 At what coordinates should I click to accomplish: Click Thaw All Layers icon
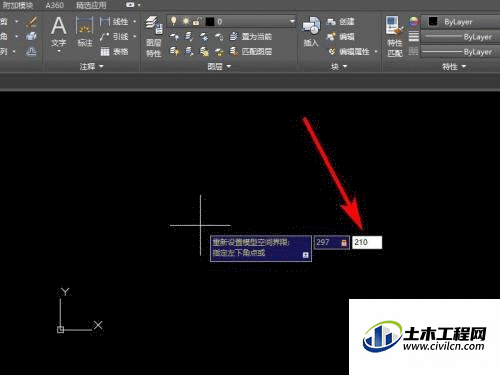tap(204, 52)
